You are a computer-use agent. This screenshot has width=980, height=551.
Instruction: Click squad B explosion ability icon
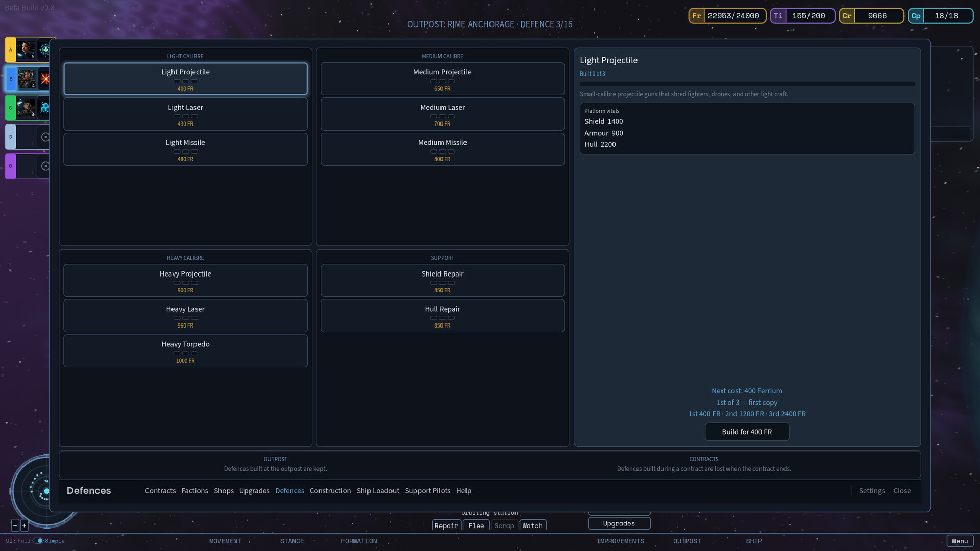click(45, 79)
